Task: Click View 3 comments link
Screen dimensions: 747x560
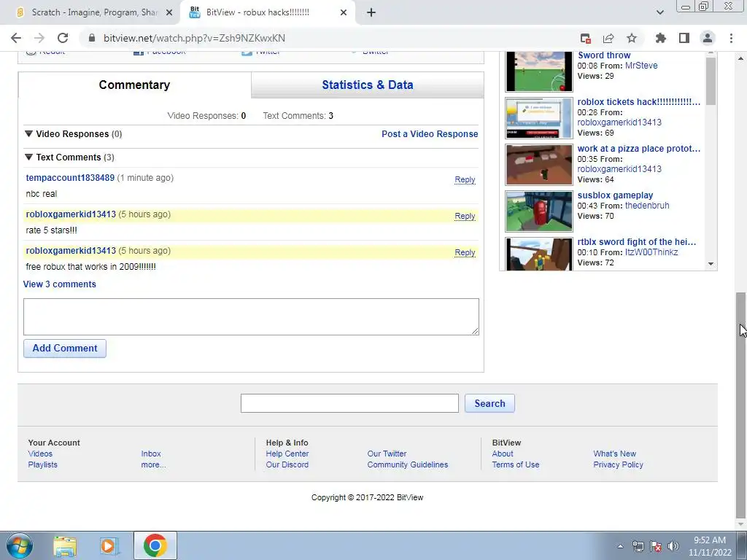Action: 60,284
